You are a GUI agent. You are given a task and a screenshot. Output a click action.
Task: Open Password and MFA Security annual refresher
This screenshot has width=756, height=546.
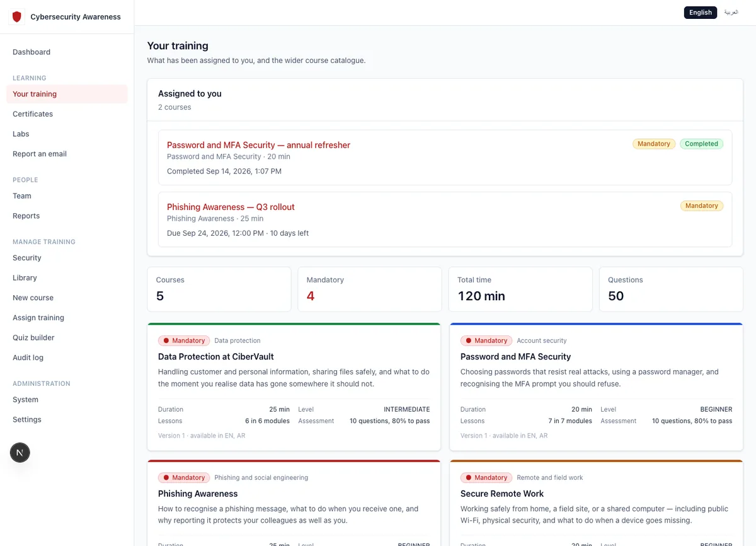pyautogui.click(x=258, y=145)
